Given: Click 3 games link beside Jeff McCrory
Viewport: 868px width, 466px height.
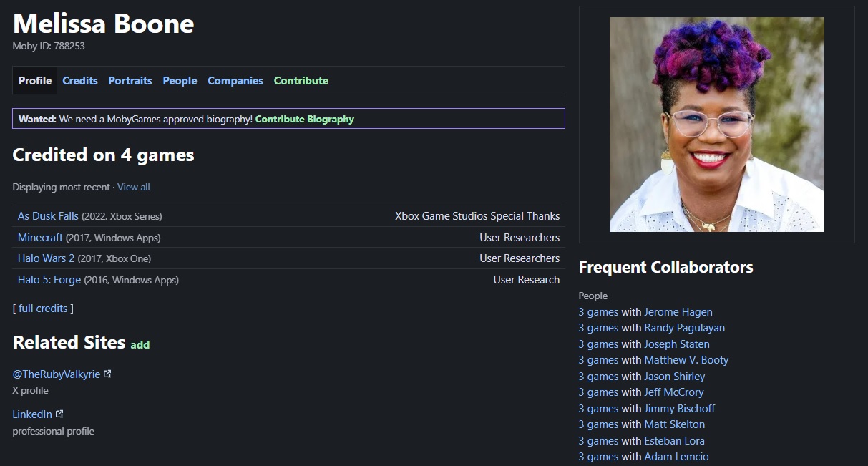Looking at the screenshot, I should (598, 392).
